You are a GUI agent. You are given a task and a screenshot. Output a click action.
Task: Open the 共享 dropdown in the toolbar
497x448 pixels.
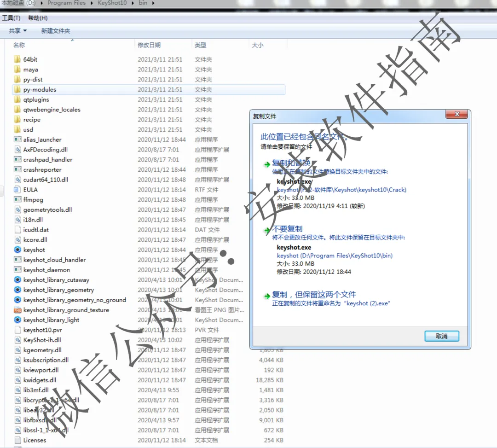pos(18,31)
